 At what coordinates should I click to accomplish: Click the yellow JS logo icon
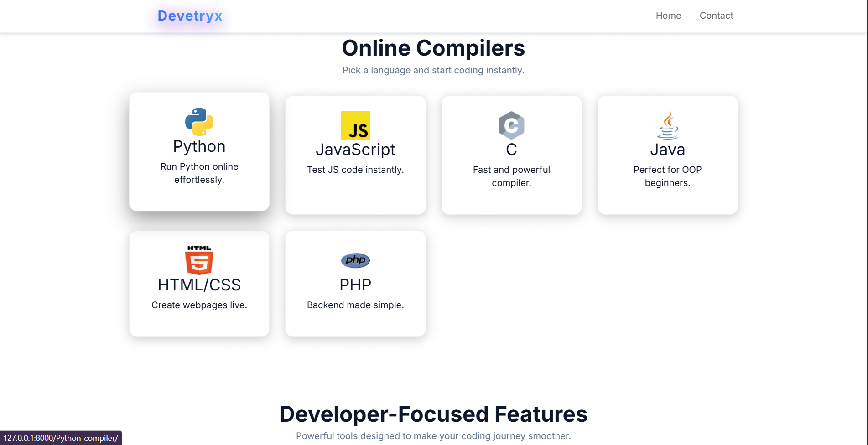[x=355, y=125]
